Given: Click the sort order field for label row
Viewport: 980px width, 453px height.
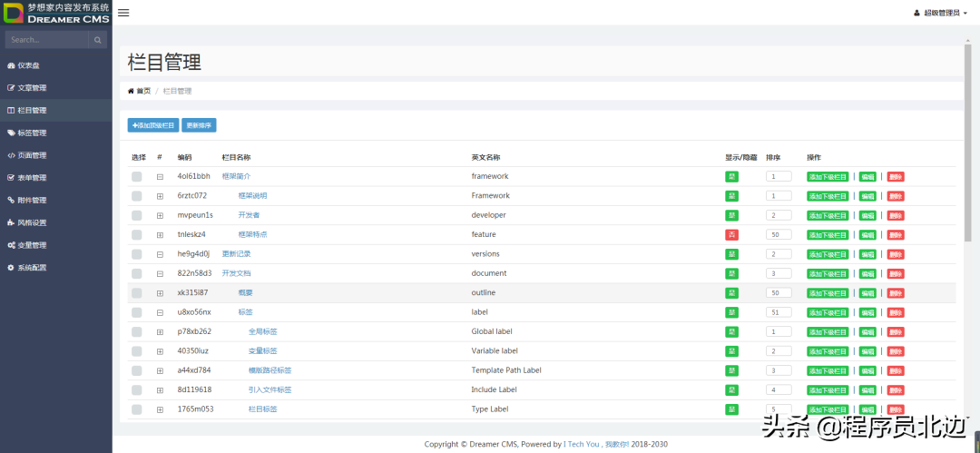Looking at the screenshot, I should pyautogui.click(x=779, y=313).
